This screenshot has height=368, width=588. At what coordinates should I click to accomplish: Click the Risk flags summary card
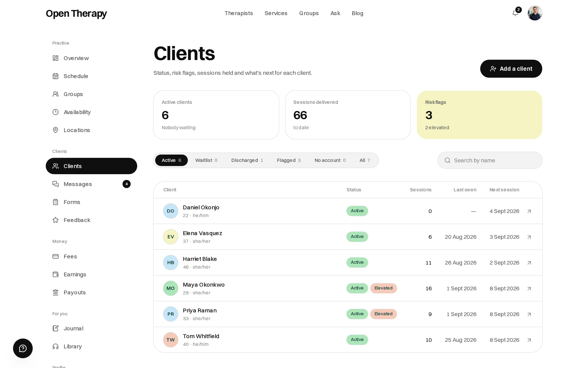click(479, 115)
